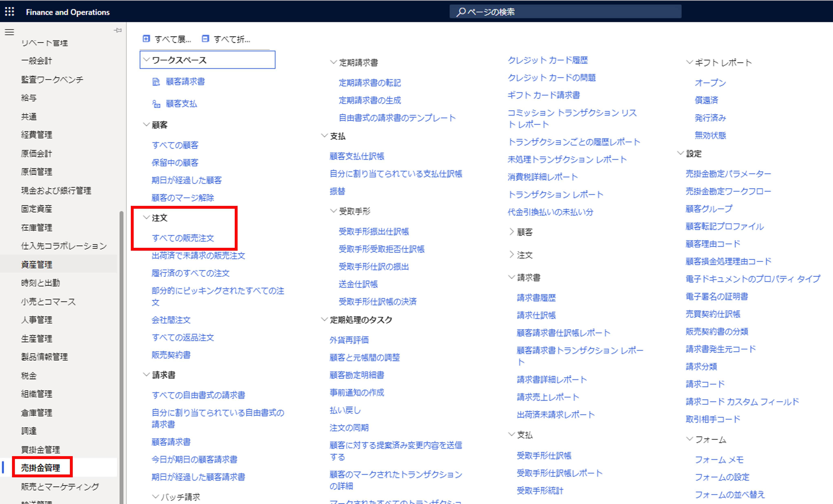Image resolution: width=833 pixels, height=504 pixels.
Task: Toggle the hamburger navigation pane icon
Action: pos(9,32)
